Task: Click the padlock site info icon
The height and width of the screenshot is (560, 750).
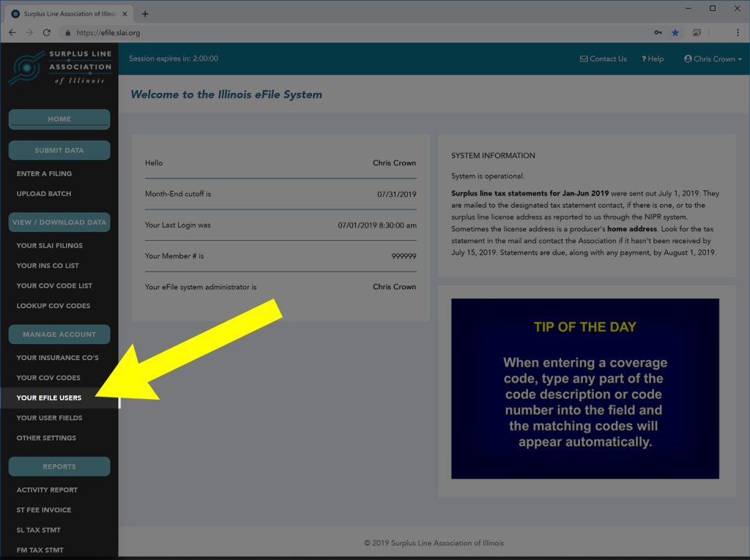Action: (68, 32)
